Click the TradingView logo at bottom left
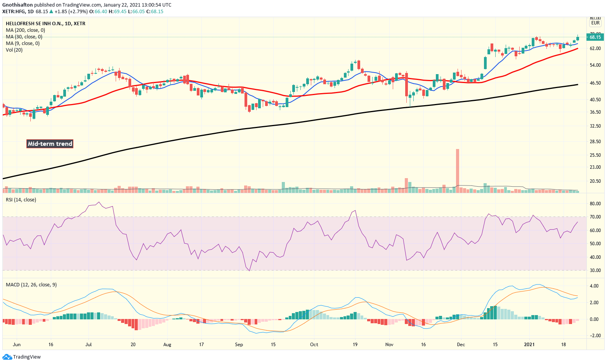The width and height of the screenshot is (607, 364). pyautogui.click(x=22, y=357)
